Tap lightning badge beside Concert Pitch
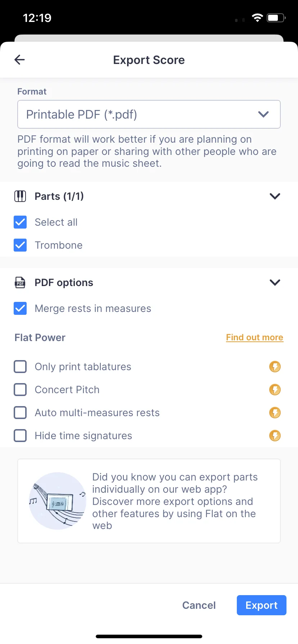 click(x=275, y=390)
